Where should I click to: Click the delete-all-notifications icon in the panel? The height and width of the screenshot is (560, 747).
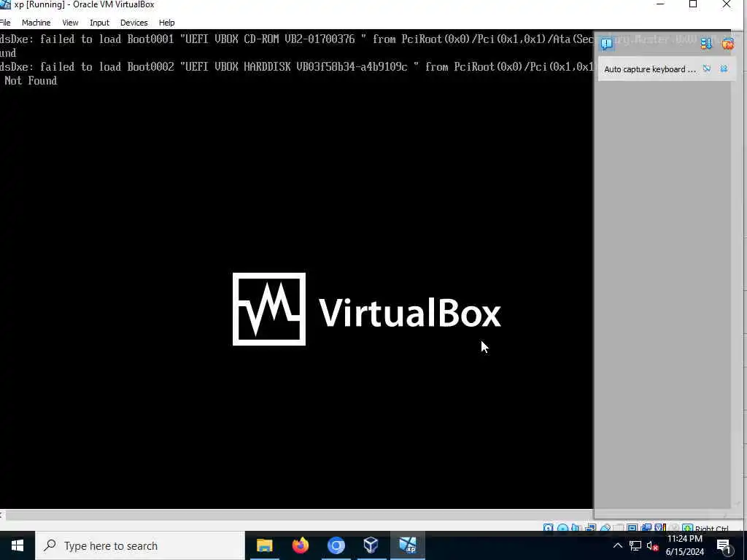coord(727,44)
